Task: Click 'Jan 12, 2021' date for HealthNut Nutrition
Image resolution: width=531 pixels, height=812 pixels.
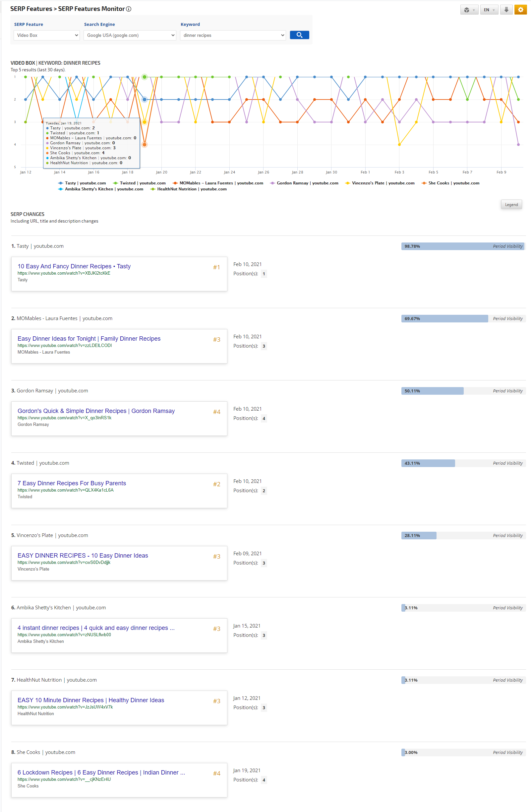Action: click(247, 698)
